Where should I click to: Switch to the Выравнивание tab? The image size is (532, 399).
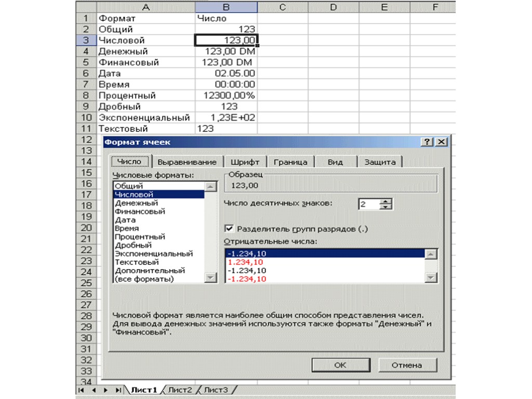click(187, 162)
